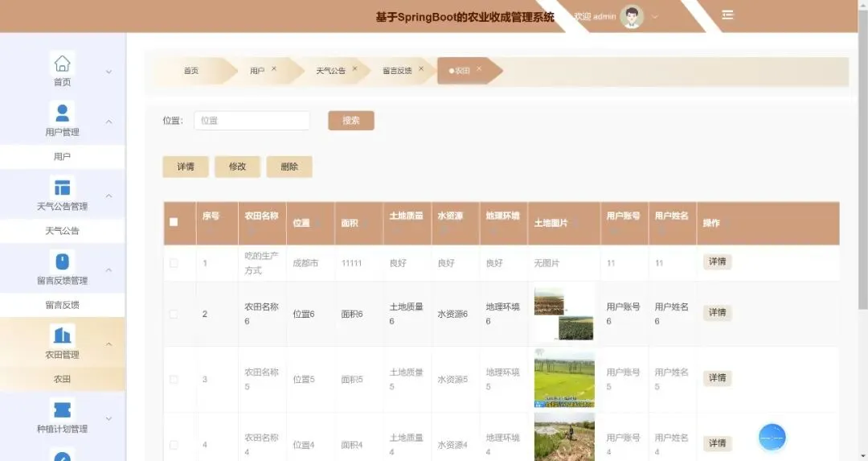Select the message feedback management icon

[62, 261]
